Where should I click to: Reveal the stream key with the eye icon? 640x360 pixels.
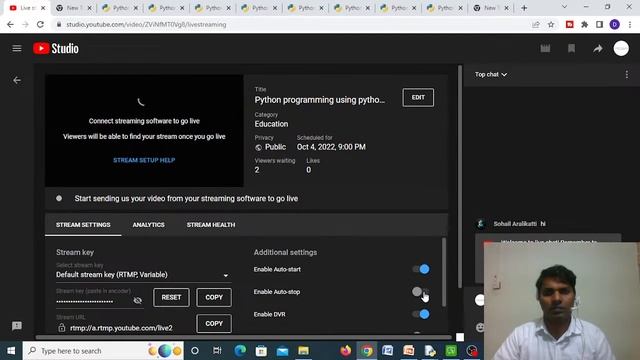click(138, 300)
